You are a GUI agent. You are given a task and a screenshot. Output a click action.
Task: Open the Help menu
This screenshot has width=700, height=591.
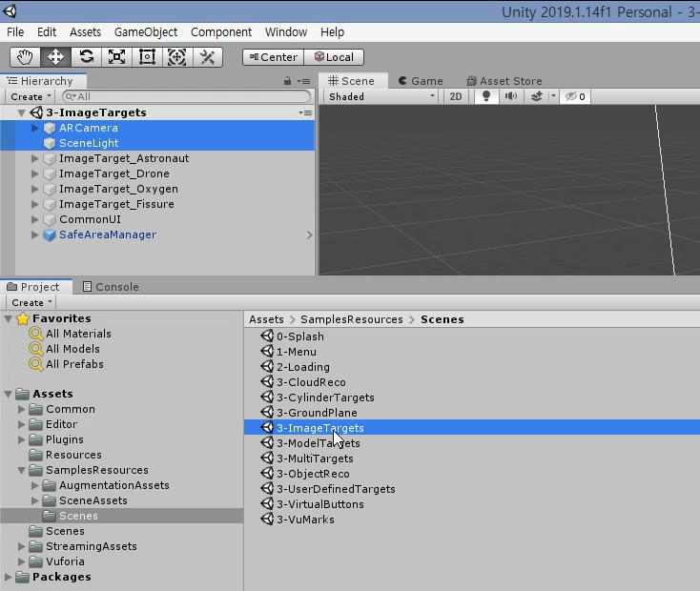(332, 32)
